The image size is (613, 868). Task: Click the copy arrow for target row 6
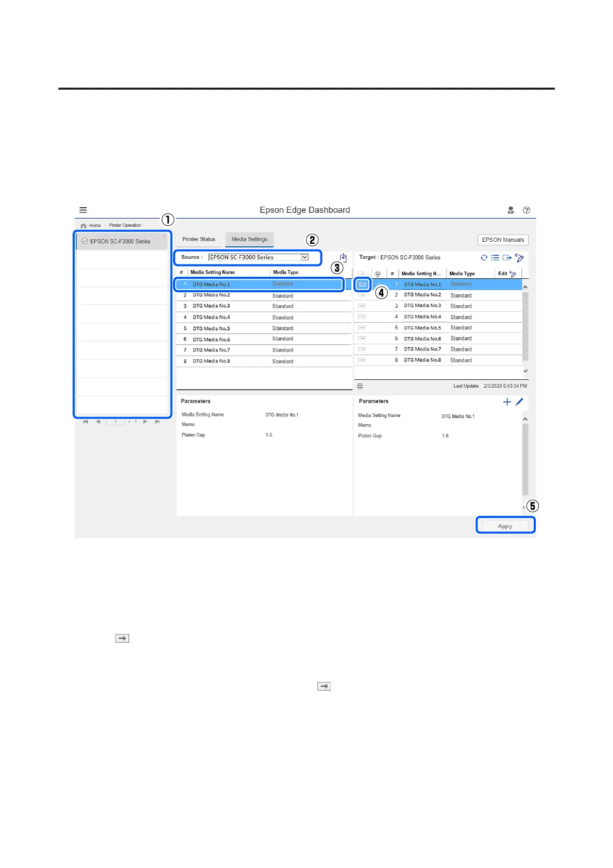point(362,339)
